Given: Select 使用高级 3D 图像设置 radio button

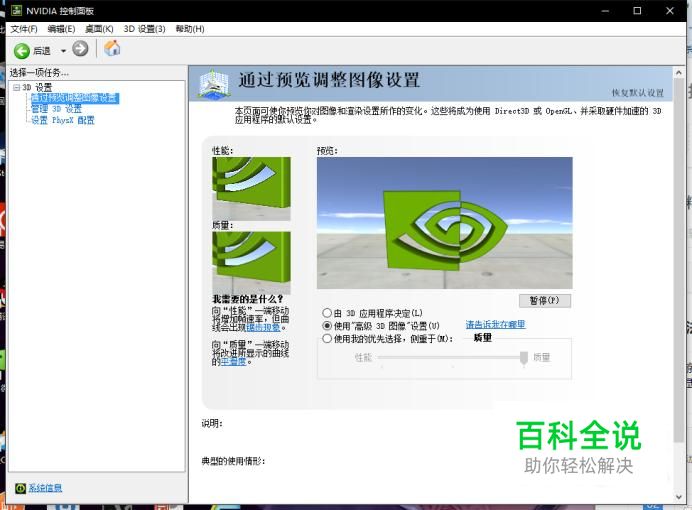Looking at the screenshot, I should coord(327,326).
